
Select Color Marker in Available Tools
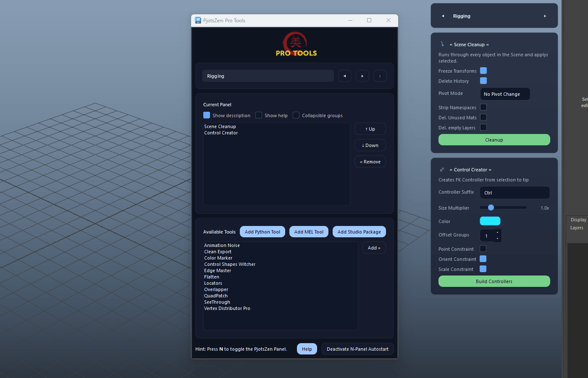(218, 258)
